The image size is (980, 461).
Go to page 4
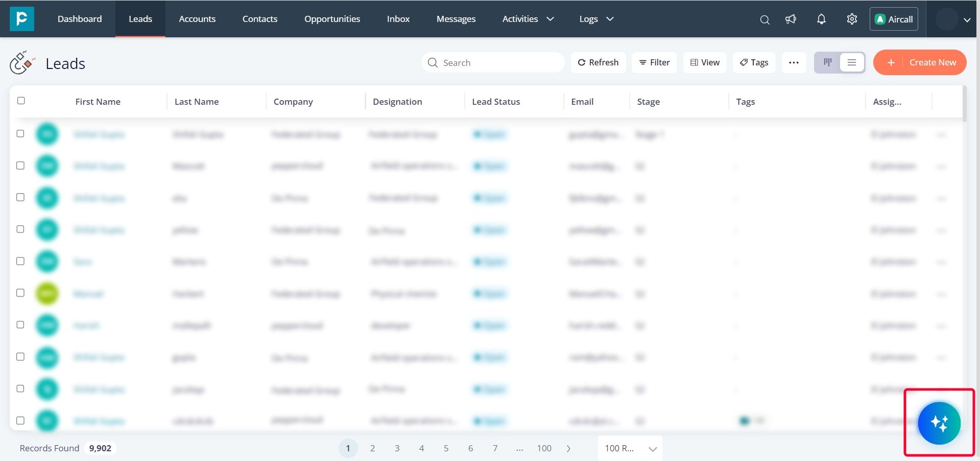coord(422,448)
